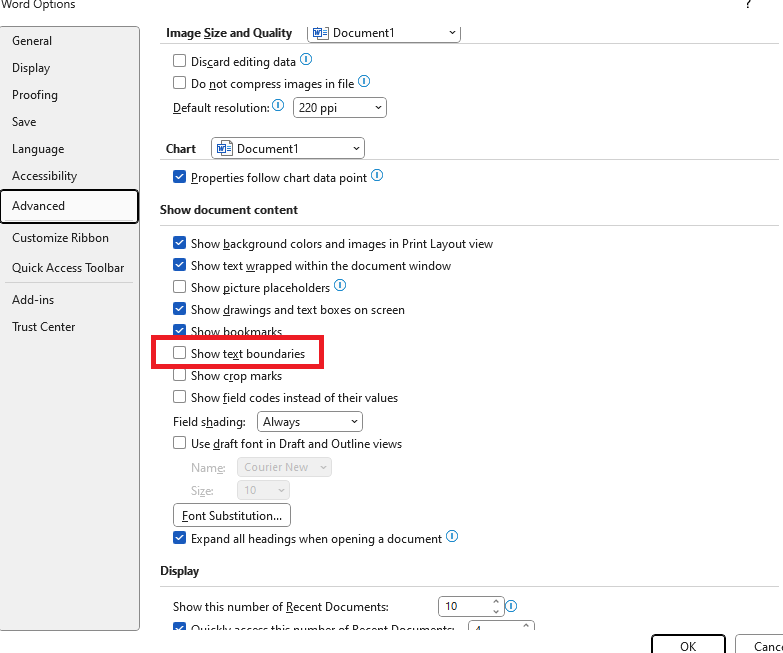Decrease Recent Documents count with down arrow
This screenshot has width=783, height=653.
(496, 611)
